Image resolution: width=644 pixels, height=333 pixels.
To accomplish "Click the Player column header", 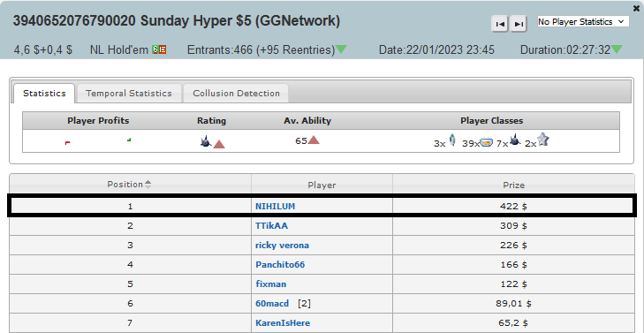I will pyautogui.click(x=322, y=185).
